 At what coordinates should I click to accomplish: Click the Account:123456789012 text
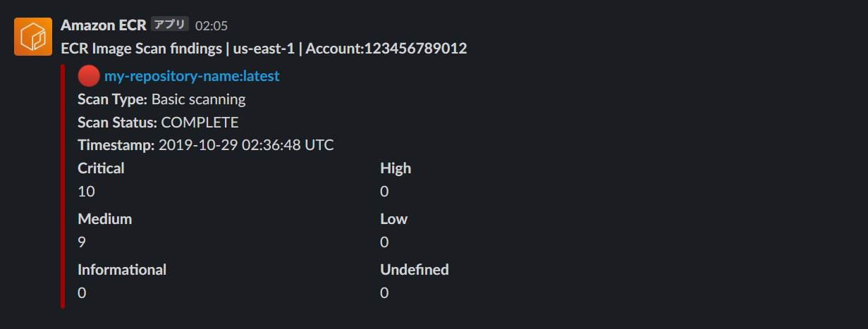(386, 49)
